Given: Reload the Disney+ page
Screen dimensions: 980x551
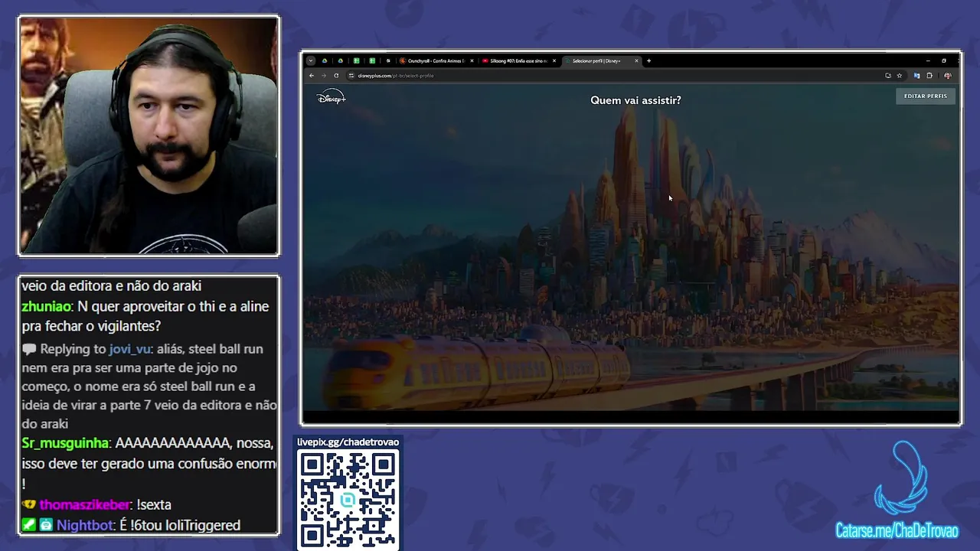Looking at the screenshot, I should point(336,76).
